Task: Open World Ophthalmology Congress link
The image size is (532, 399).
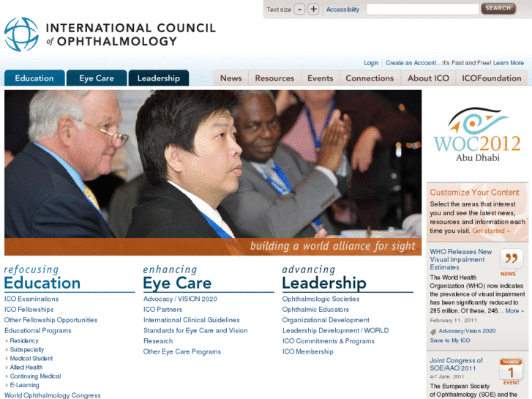Action: (x=52, y=395)
